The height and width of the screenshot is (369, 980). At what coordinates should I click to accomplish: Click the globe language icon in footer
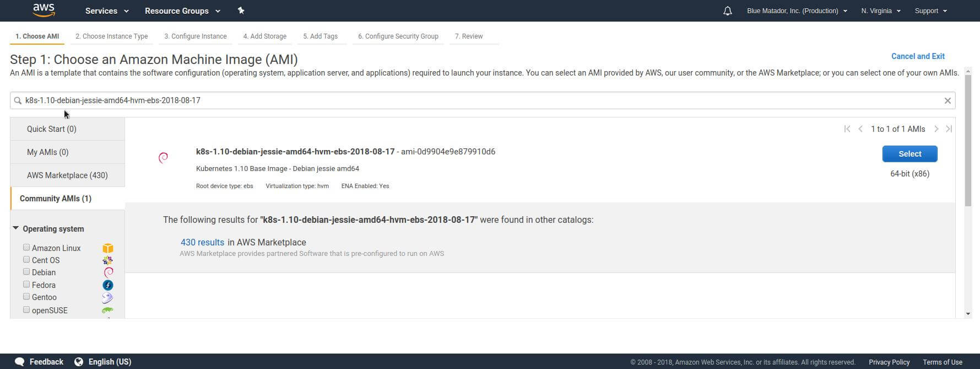click(79, 362)
